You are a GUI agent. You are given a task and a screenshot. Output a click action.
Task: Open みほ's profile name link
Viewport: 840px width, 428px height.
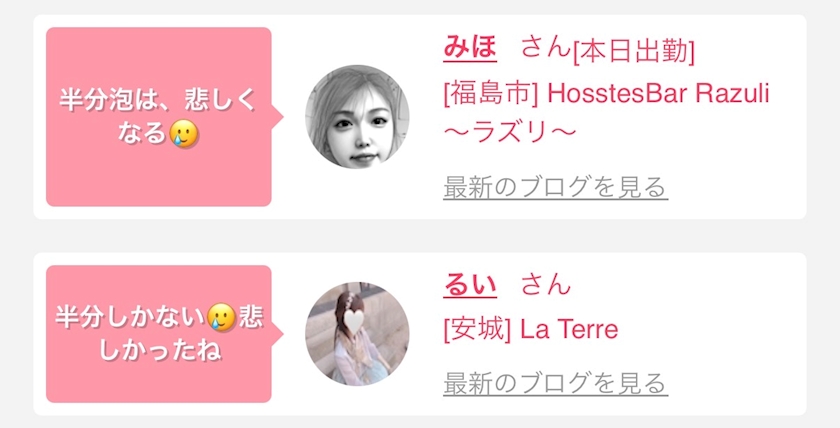coord(470,48)
